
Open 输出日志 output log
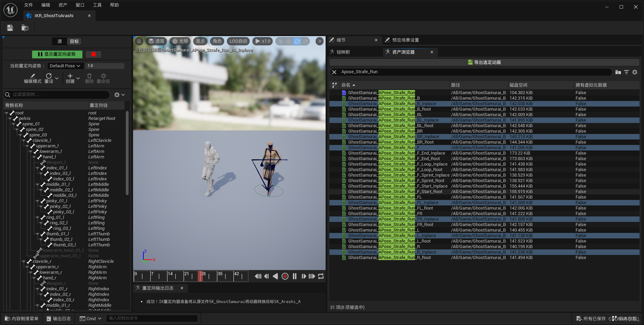coord(59,319)
